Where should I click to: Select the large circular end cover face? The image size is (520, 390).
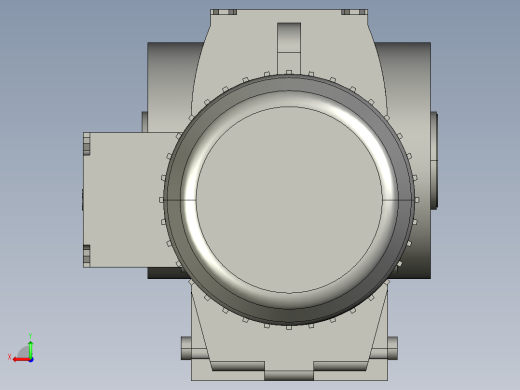pyautogui.click(x=289, y=200)
